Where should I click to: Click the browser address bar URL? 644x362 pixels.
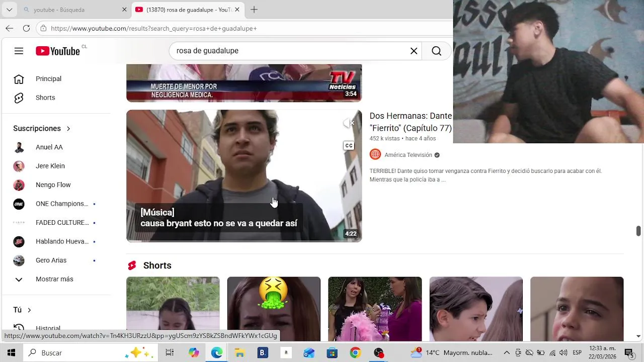(x=153, y=29)
